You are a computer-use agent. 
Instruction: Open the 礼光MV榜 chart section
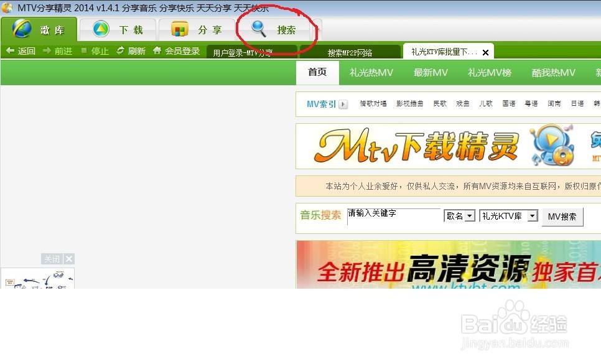[490, 72]
